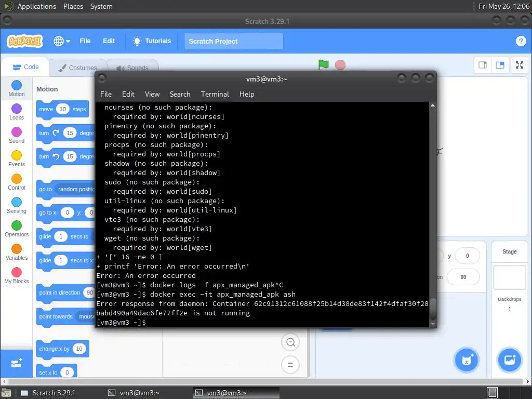Click the steps value 10 in move block
532x399 pixels.
click(63, 109)
